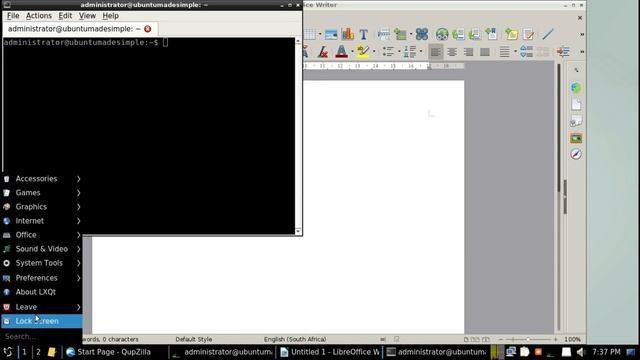Apply highlighting color with marker icon
The width and height of the screenshot is (640, 360).
pyautogui.click(x=362, y=52)
